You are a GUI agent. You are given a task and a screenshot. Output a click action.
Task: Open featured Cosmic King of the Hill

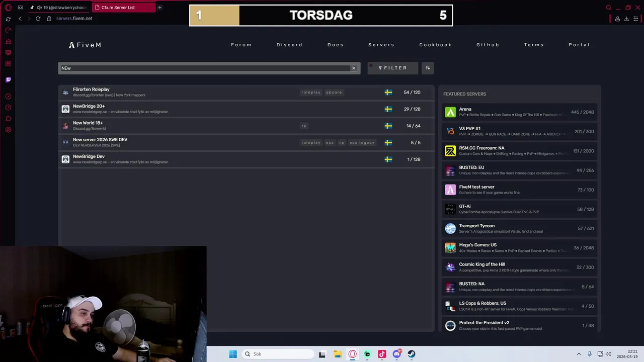point(519,267)
